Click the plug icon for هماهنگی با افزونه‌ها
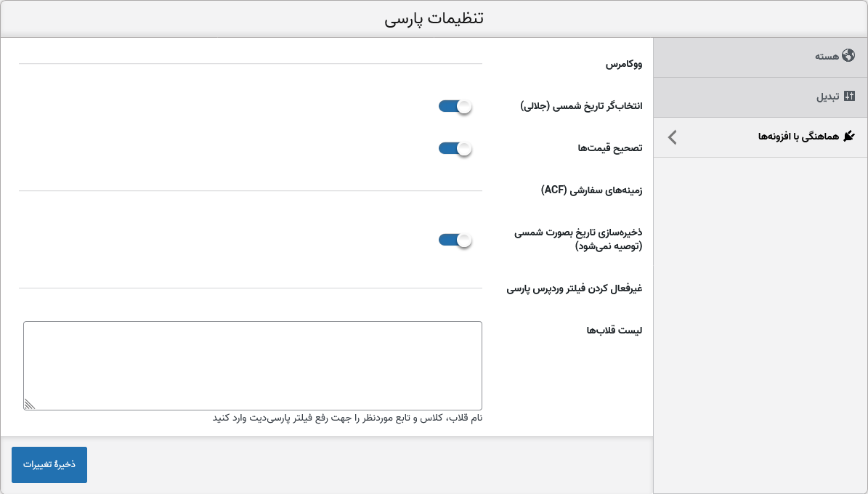The height and width of the screenshot is (494, 868). coord(849,137)
